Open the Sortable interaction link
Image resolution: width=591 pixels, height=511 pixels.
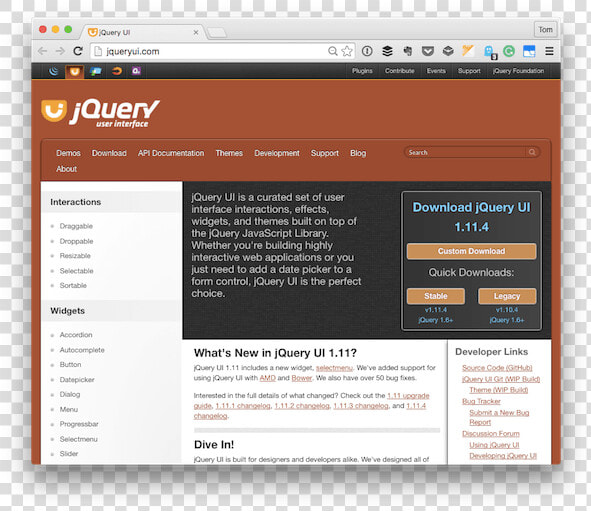click(73, 285)
